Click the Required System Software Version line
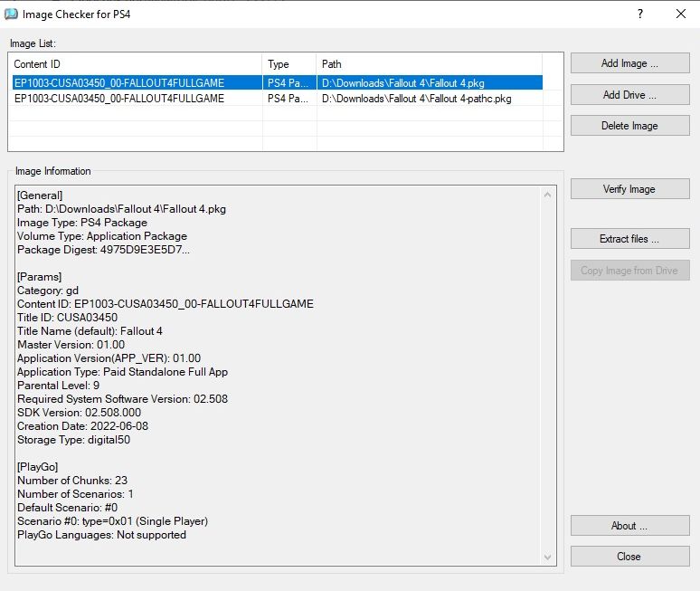 [123, 399]
